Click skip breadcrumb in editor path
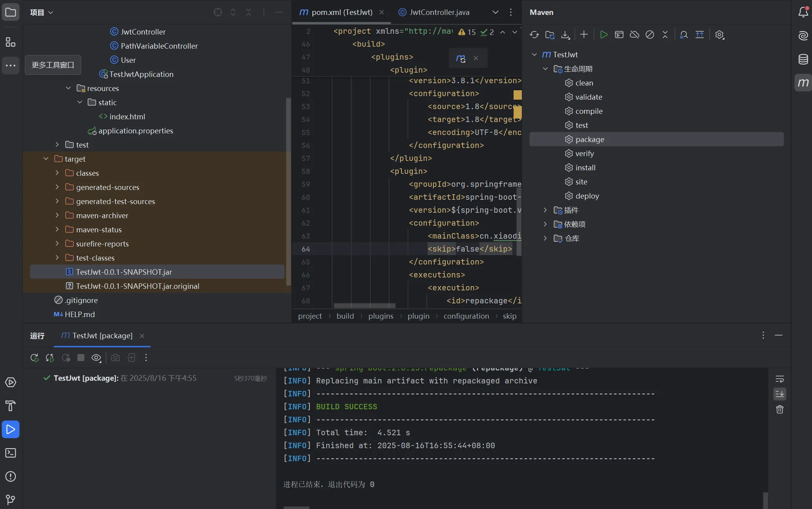This screenshot has height=509, width=812. [509, 316]
